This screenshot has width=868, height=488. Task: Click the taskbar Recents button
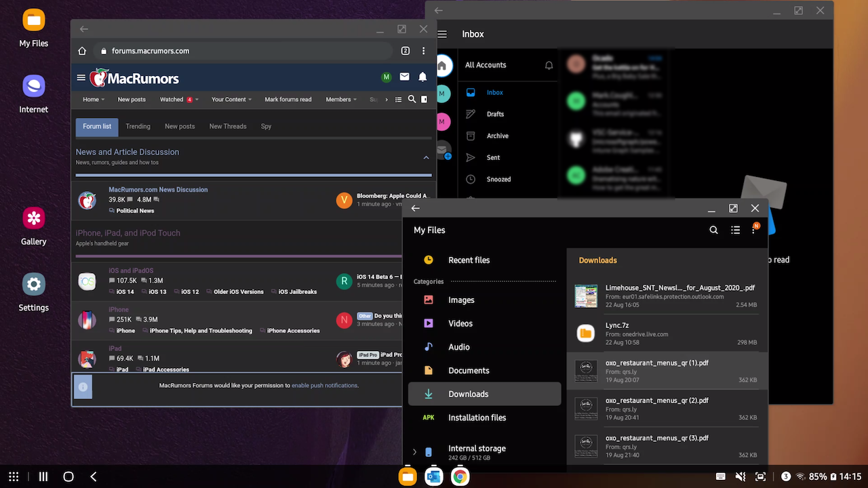(43, 476)
